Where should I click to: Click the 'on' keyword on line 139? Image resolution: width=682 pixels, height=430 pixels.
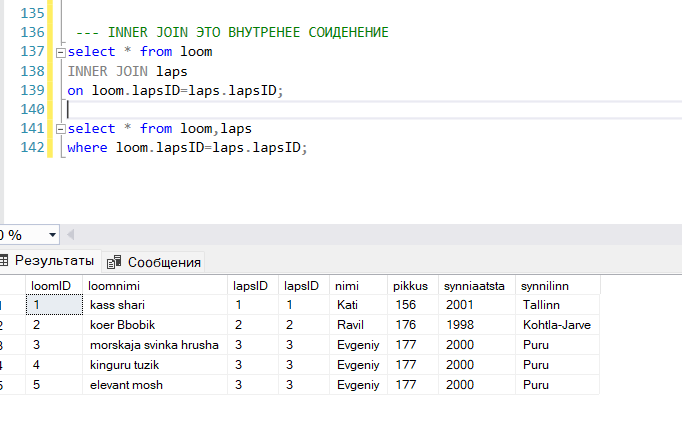75,91
